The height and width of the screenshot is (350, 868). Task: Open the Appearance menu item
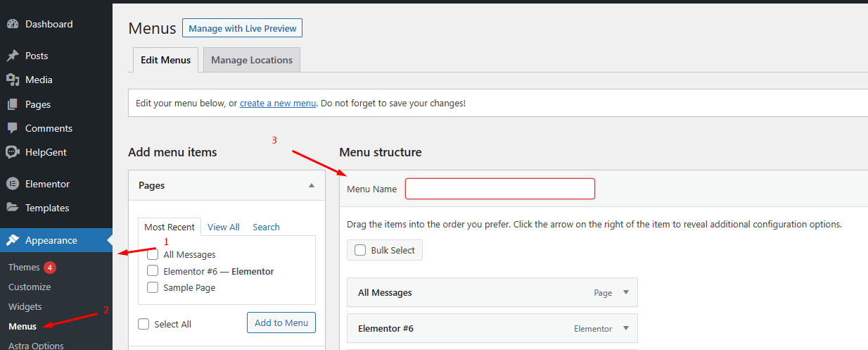point(56,240)
